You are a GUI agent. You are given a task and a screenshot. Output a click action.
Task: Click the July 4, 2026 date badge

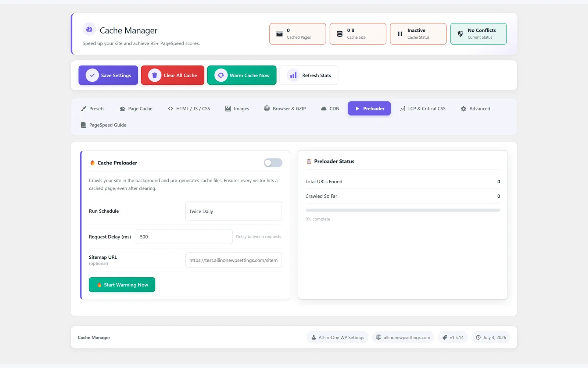(x=491, y=337)
